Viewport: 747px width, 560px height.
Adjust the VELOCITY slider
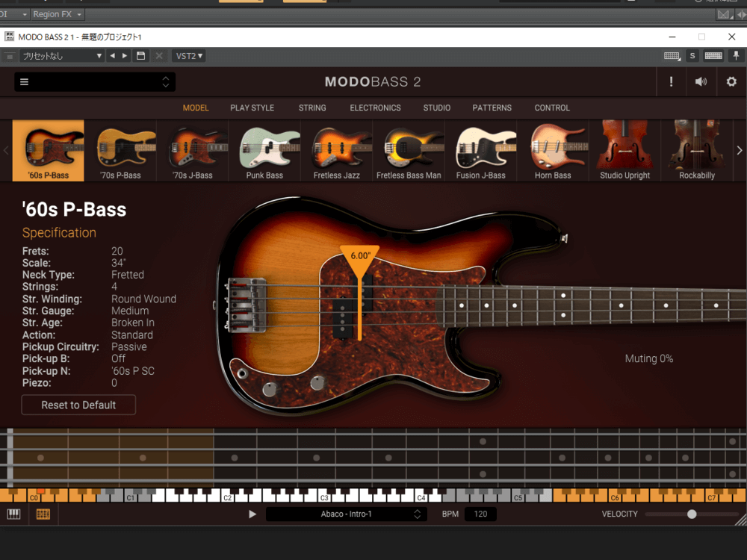(692, 514)
